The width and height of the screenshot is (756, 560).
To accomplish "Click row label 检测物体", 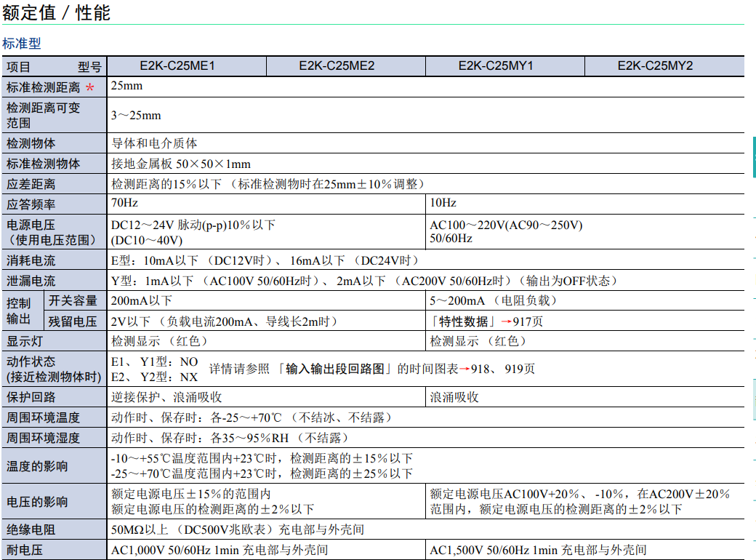I will (31, 143).
